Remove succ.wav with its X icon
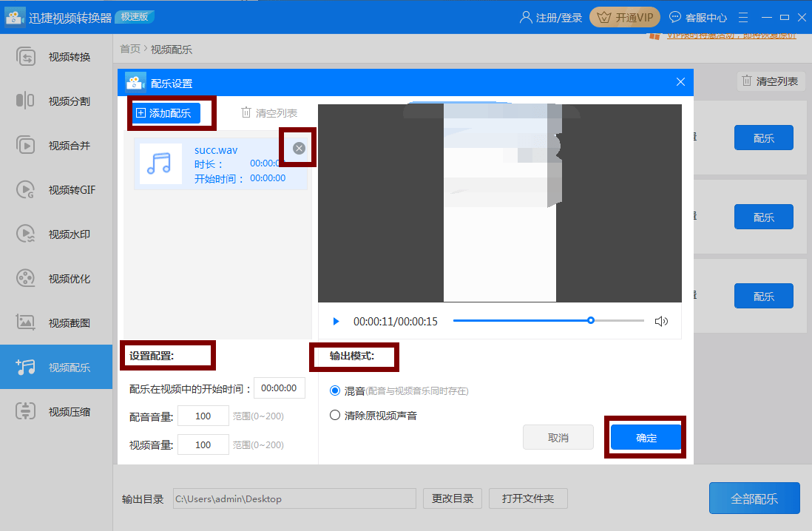The height and width of the screenshot is (531, 812). click(299, 148)
